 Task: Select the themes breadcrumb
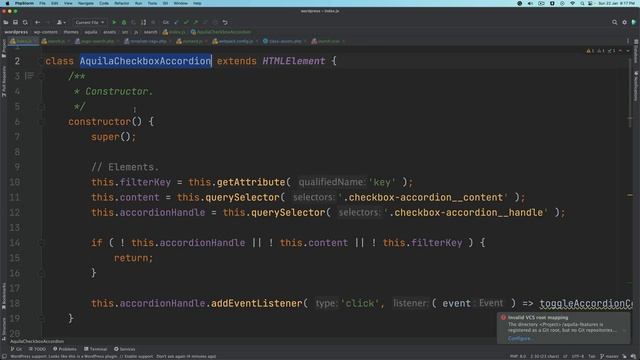point(71,32)
